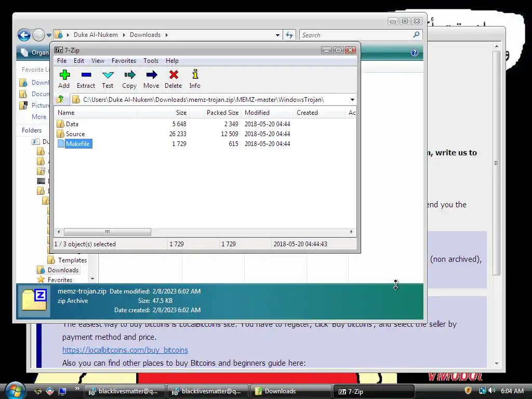Open the View menu in 7-Zip
The height and width of the screenshot is (399, 532).
tap(98, 61)
